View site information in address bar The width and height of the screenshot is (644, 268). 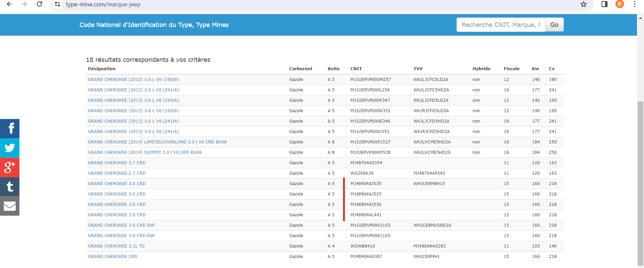pos(58,4)
